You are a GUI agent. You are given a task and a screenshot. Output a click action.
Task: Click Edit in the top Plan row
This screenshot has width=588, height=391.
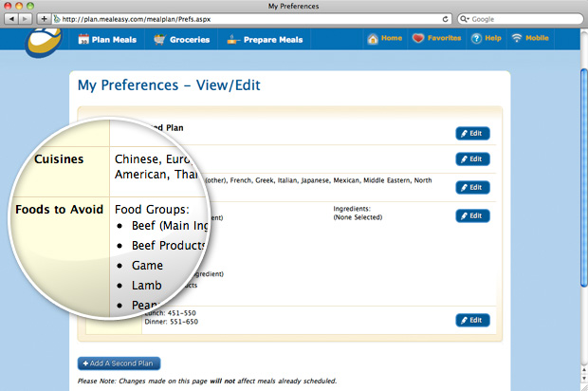click(472, 134)
